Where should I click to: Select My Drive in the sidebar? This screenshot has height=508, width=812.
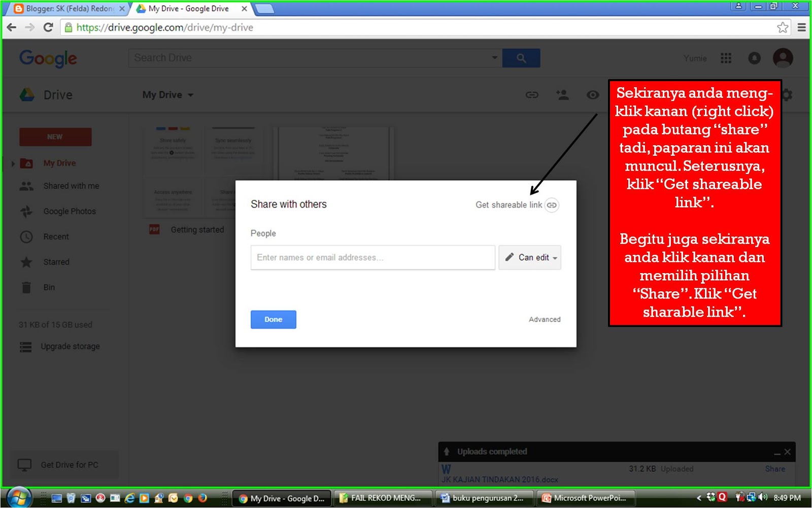pyautogui.click(x=59, y=163)
